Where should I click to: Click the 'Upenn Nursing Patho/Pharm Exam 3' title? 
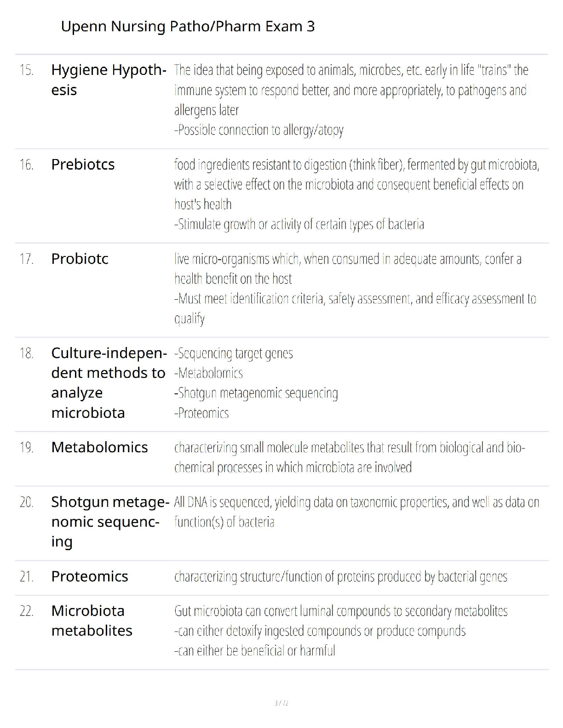188,27
